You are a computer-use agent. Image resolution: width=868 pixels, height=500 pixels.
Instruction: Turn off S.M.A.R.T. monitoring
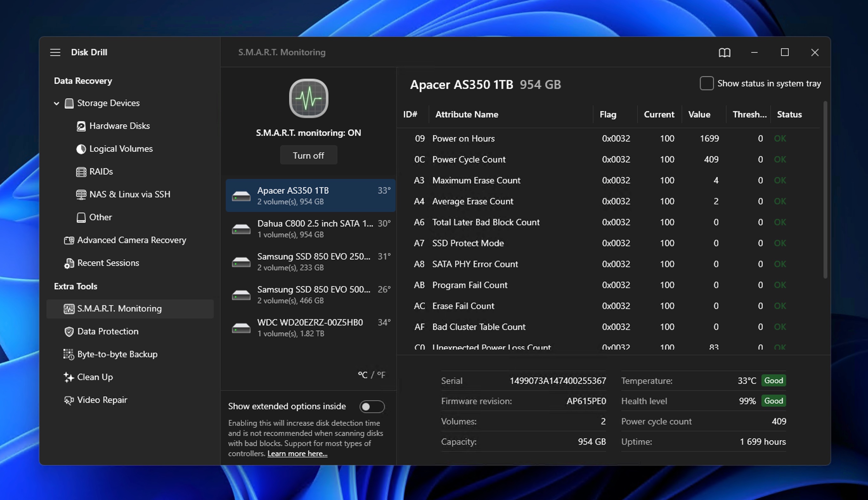pos(308,155)
